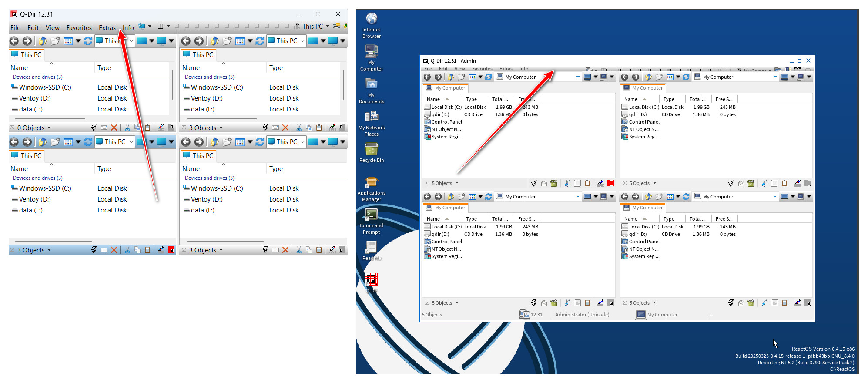Image resolution: width=868 pixels, height=383 pixels.
Task: Open the Extras menu in Q-Dir 12.31
Action: point(107,27)
